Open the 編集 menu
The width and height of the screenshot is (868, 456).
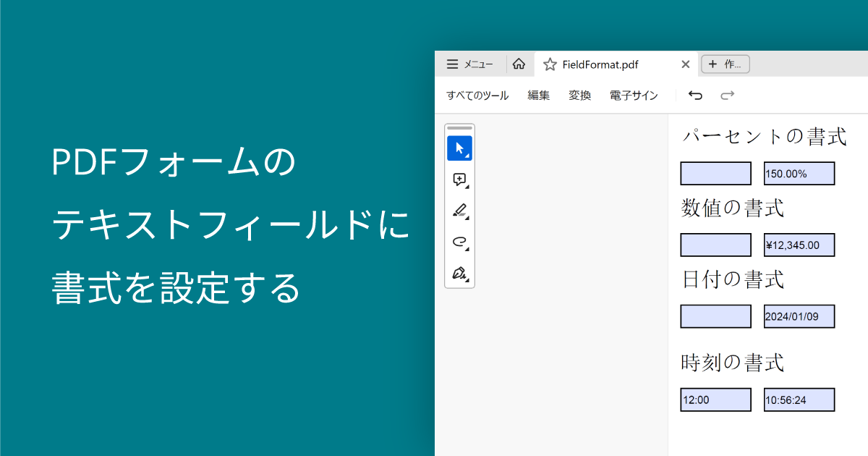click(x=538, y=95)
